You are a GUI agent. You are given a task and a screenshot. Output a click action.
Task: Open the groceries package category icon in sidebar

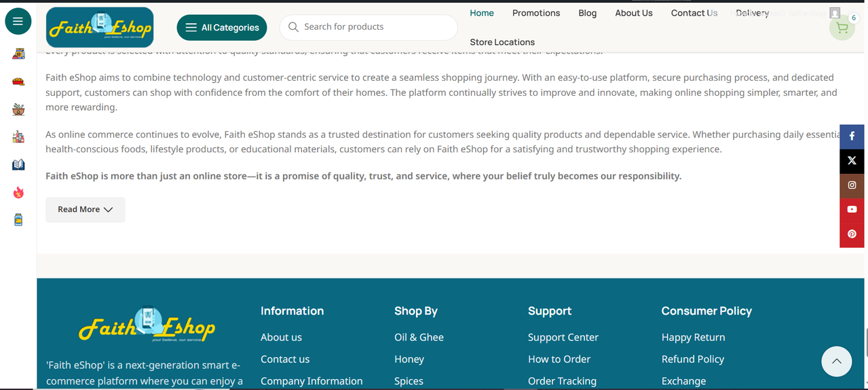click(x=18, y=54)
